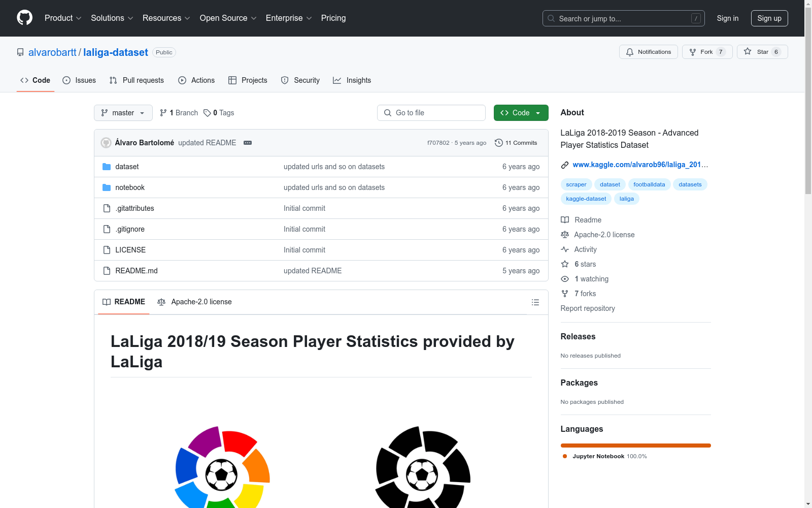Open commit f707802 hash link
This screenshot has height=508, width=812.
pyautogui.click(x=438, y=143)
